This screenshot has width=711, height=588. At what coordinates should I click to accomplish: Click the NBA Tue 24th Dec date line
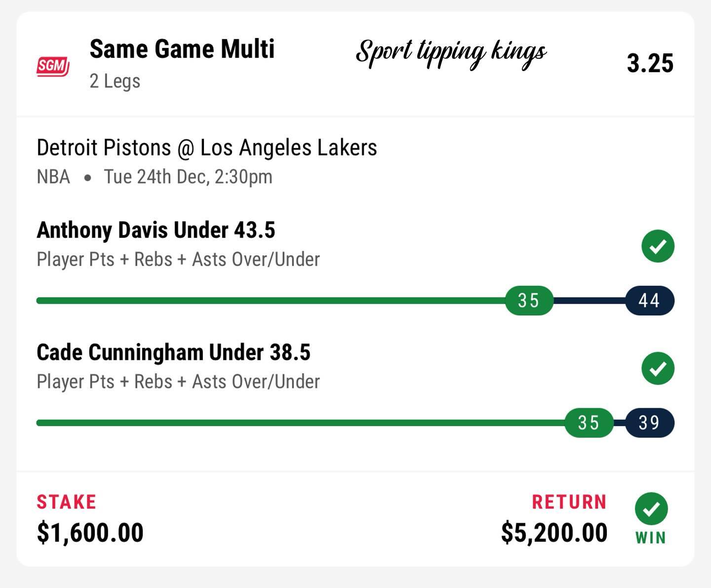point(155,177)
